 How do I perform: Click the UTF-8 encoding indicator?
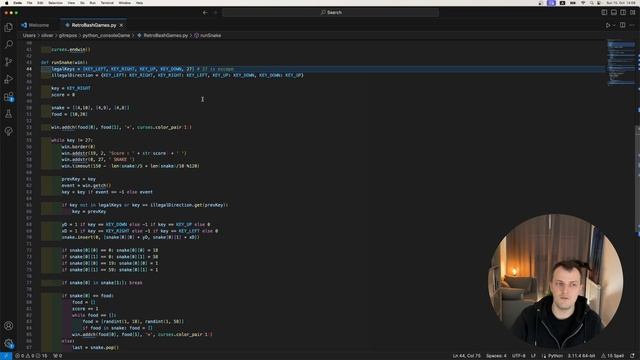[x=518, y=356]
